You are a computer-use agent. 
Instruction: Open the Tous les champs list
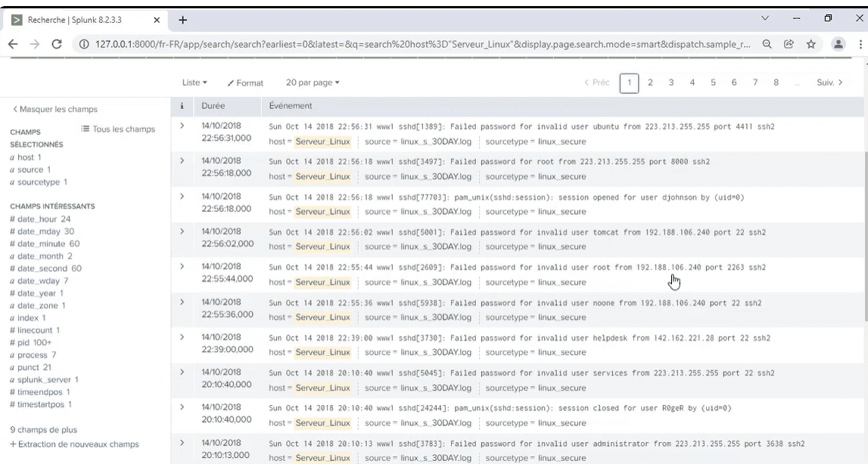tap(118, 129)
